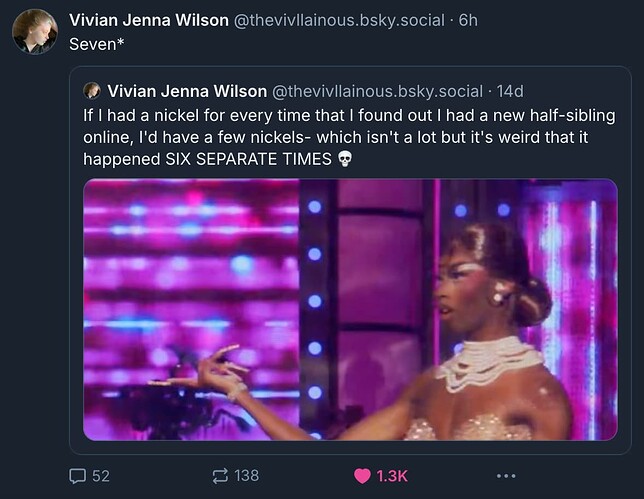
Task: Unlike the post via the pink heart
Action: point(362,476)
